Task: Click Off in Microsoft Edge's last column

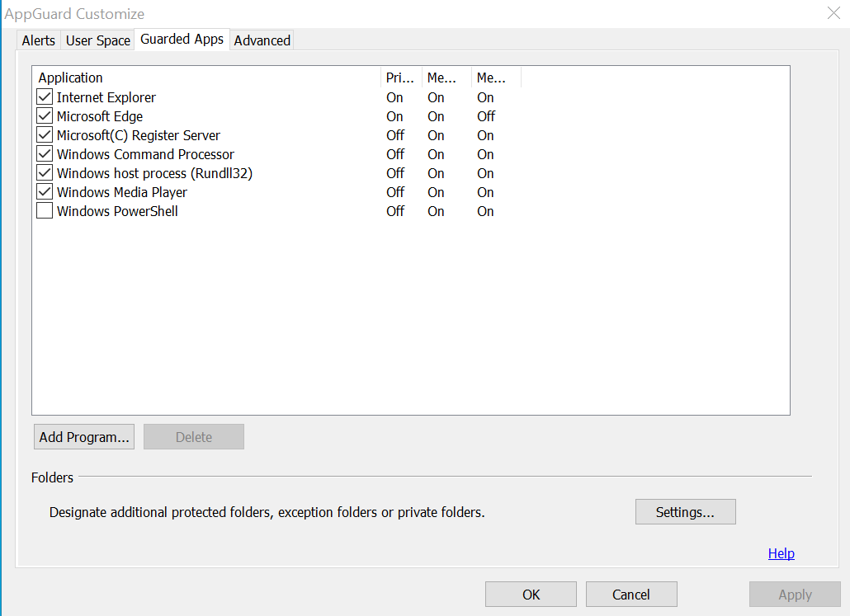Action: tap(486, 116)
